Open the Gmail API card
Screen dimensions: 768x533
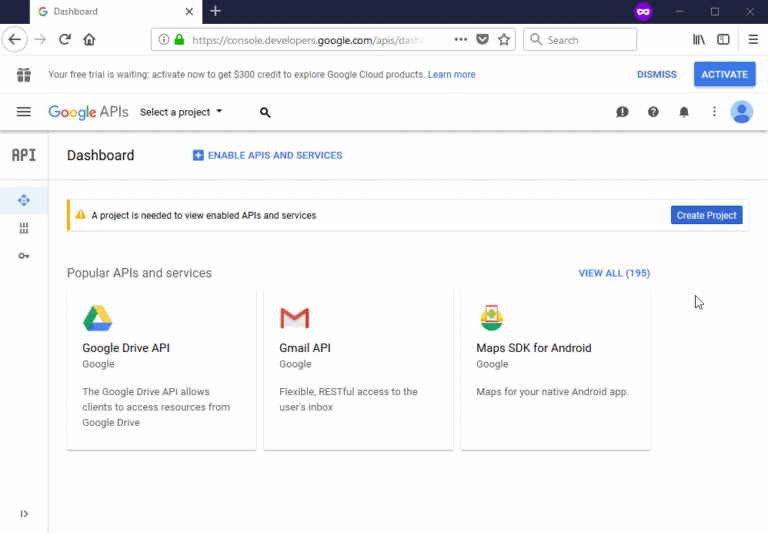(x=359, y=370)
